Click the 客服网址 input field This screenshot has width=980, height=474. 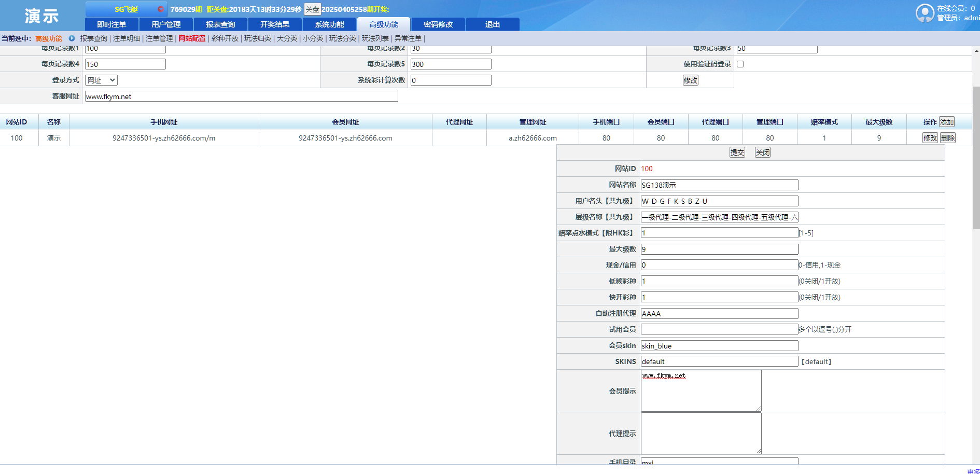241,96
